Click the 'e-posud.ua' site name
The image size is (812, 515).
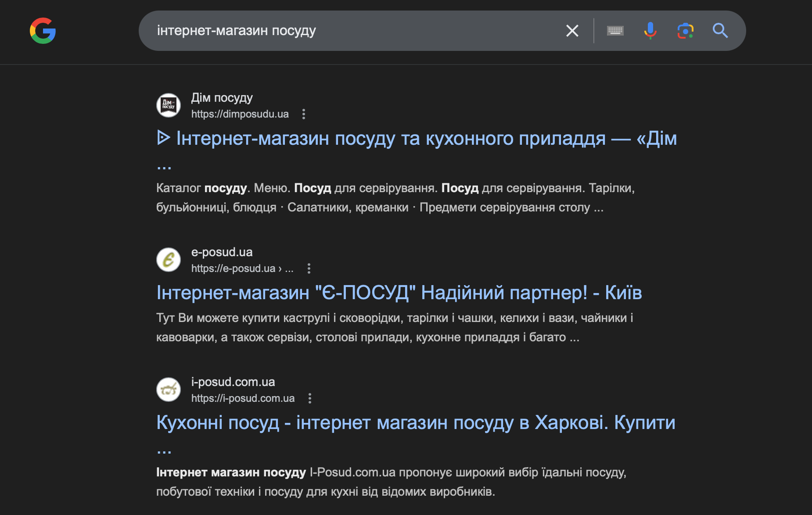coord(222,252)
